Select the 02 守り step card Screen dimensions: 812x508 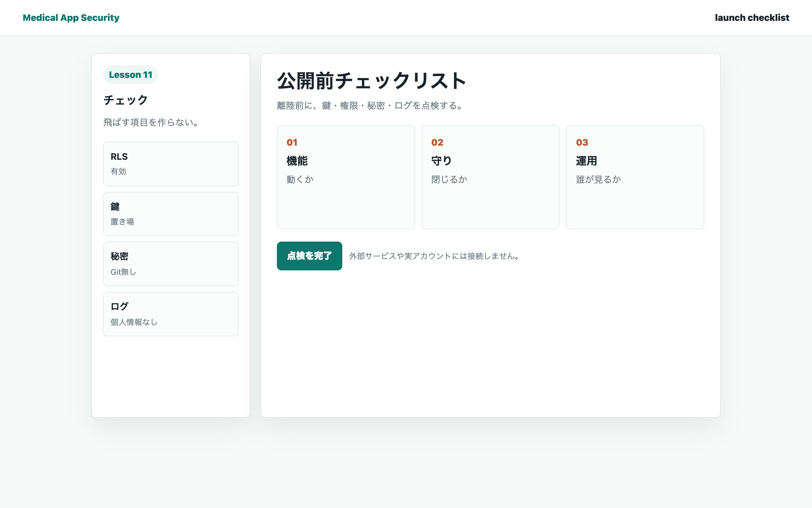pos(490,178)
